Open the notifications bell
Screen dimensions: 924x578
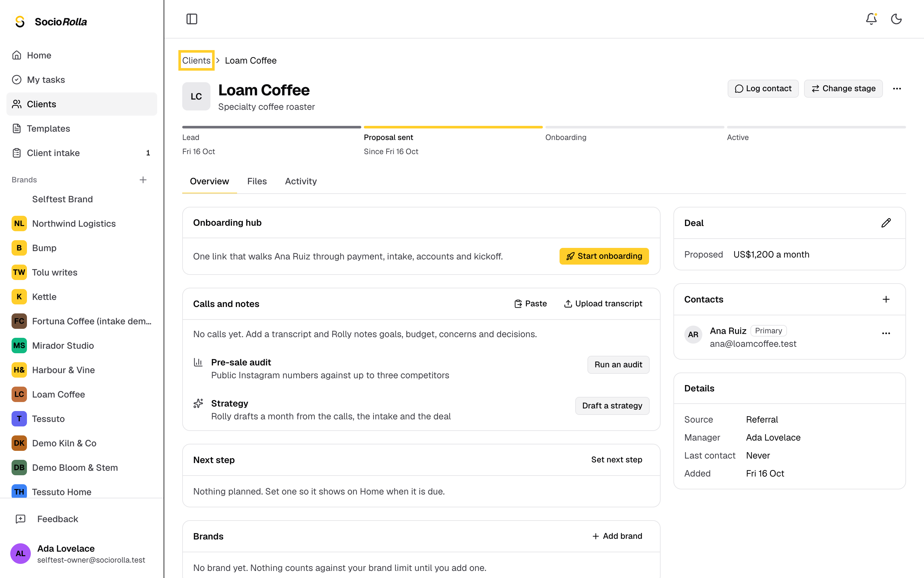871,19
